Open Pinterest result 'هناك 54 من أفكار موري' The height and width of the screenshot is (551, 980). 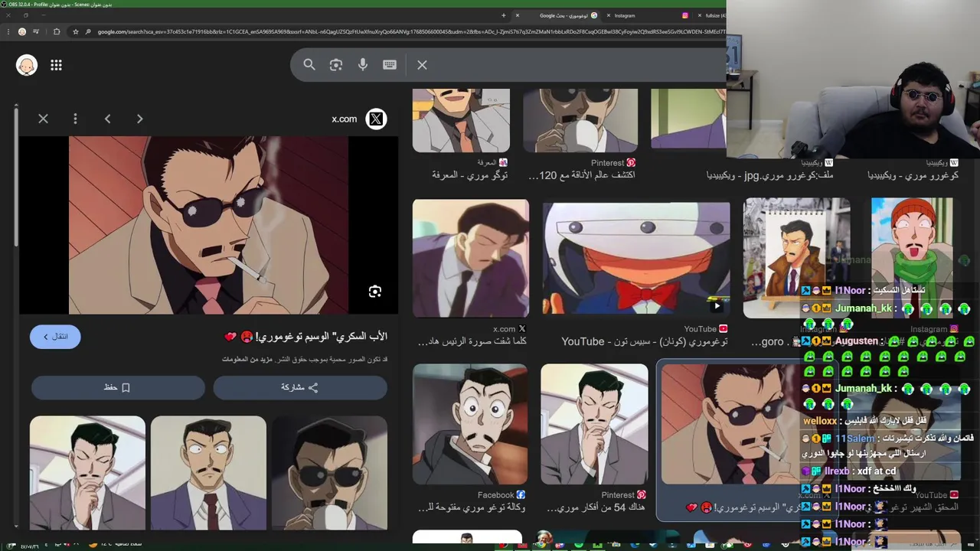click(x=594, y=424)
